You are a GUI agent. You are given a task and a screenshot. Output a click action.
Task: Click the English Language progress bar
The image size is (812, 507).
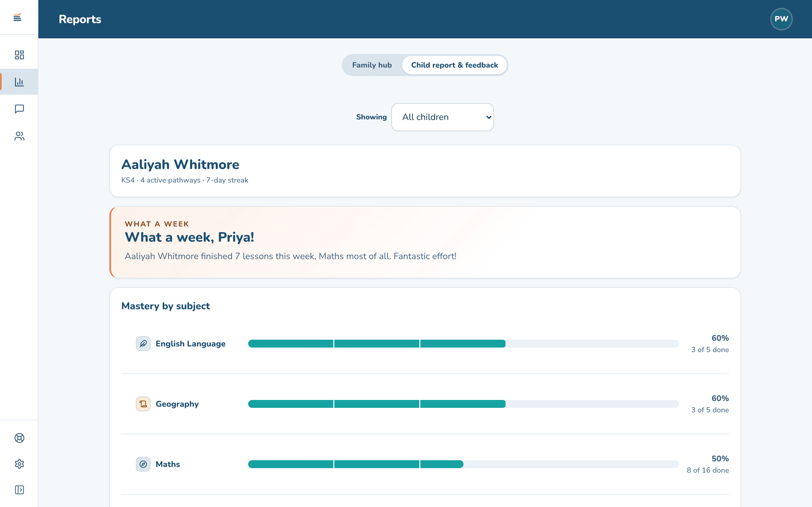point(464,344)
